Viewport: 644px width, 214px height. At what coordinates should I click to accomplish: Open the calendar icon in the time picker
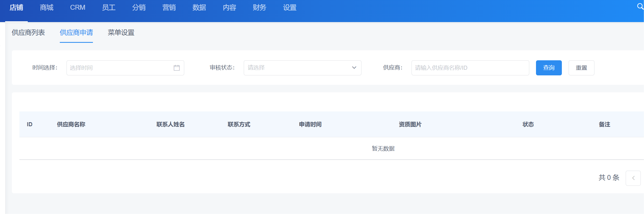point(177,68)
